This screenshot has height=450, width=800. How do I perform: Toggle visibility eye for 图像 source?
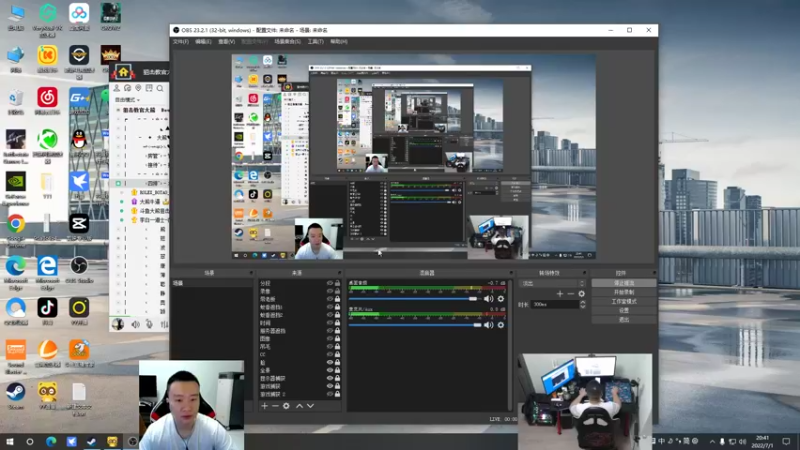pos(330,339)
